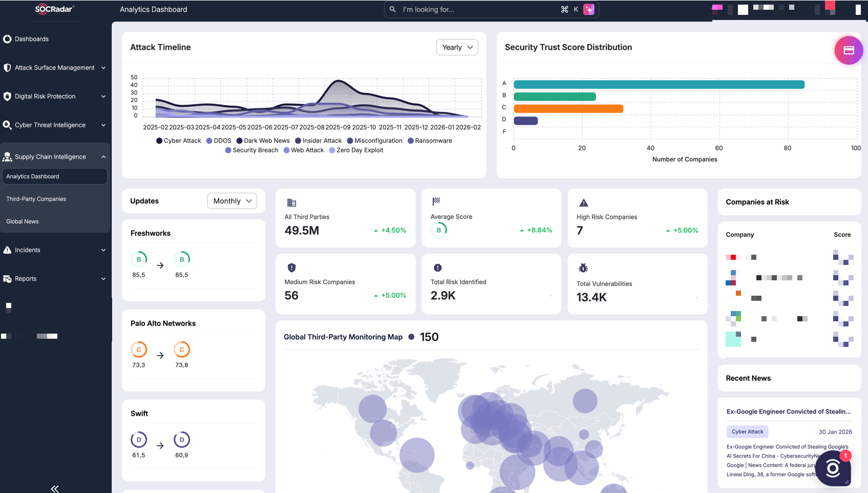Toggle Ransomware legend series

(430, 140)
